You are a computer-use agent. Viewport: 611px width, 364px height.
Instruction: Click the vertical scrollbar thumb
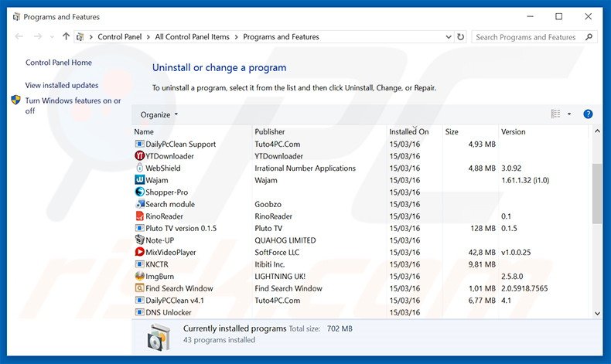[x=596, y=193]
